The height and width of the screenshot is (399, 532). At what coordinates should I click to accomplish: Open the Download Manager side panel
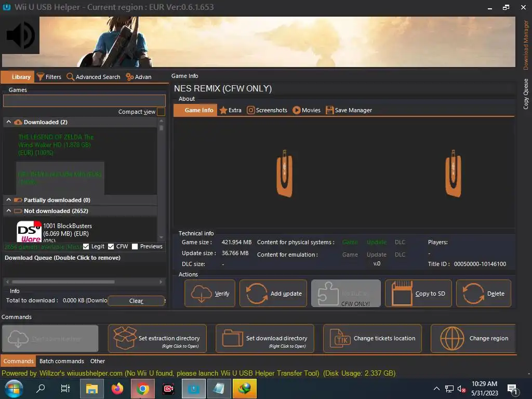coord(526,45)
